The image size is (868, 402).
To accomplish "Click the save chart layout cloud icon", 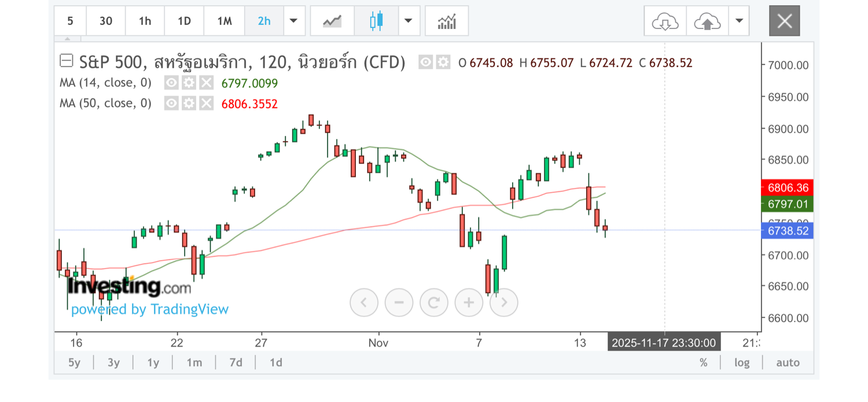I will click(x=707, y=21).
